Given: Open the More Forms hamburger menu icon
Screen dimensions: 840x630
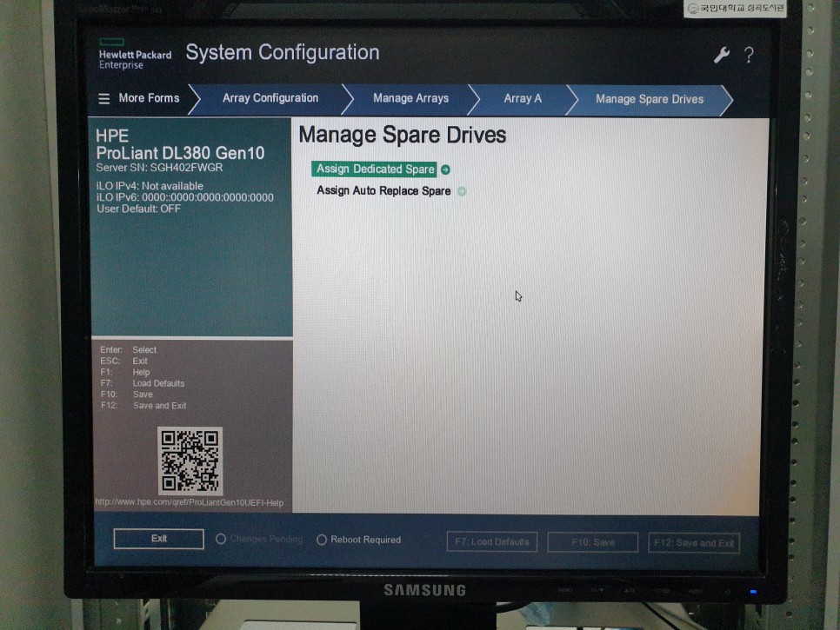Looking at the screenshot, I should [104, 98].
